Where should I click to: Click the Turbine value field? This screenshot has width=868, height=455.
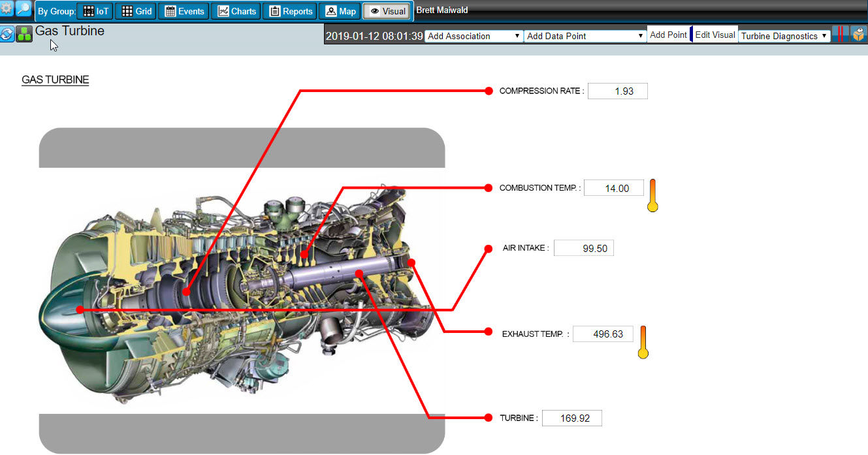571,418
